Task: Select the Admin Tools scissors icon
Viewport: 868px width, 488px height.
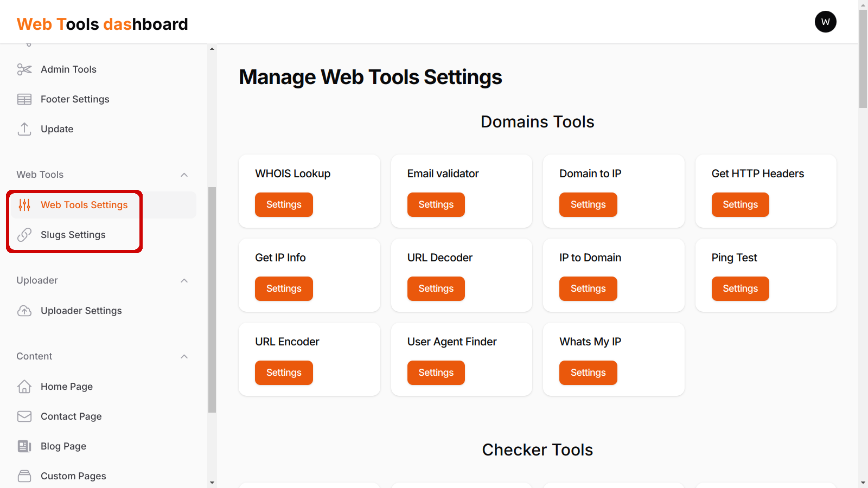Action: [24, 69]
